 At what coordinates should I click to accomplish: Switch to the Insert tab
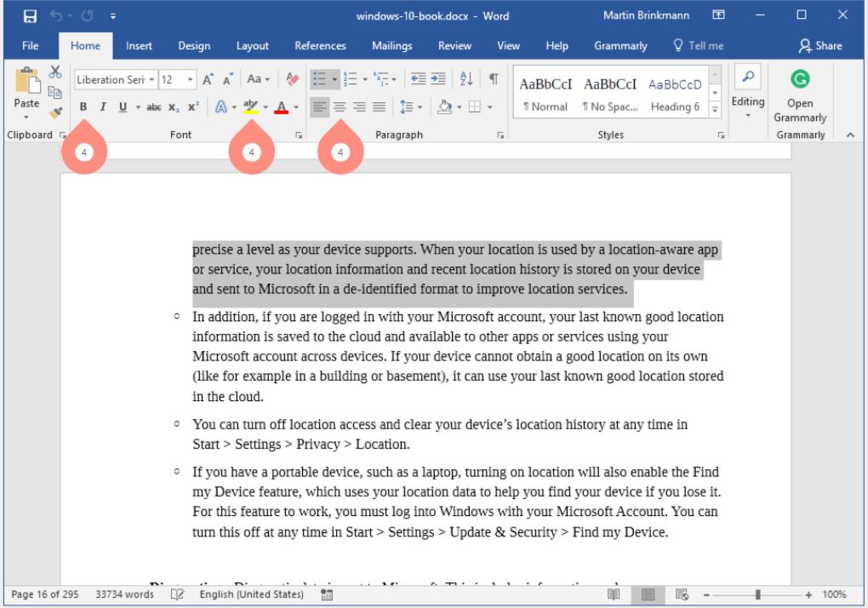tap(139, 46)
